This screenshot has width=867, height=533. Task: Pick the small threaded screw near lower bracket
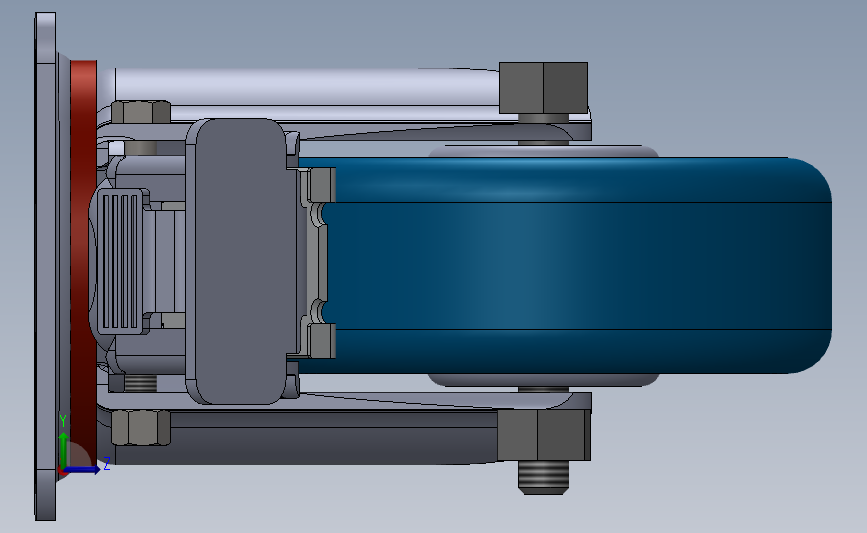point(140,383)
